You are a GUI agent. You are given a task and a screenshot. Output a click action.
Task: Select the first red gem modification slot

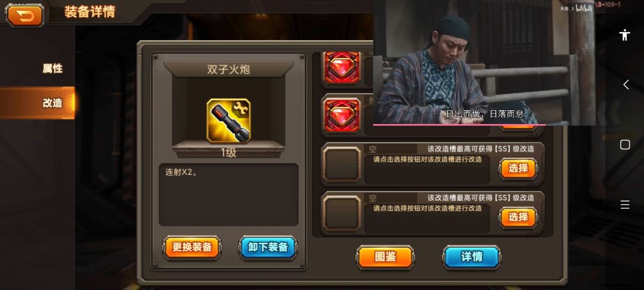click(x=342, y=67)
